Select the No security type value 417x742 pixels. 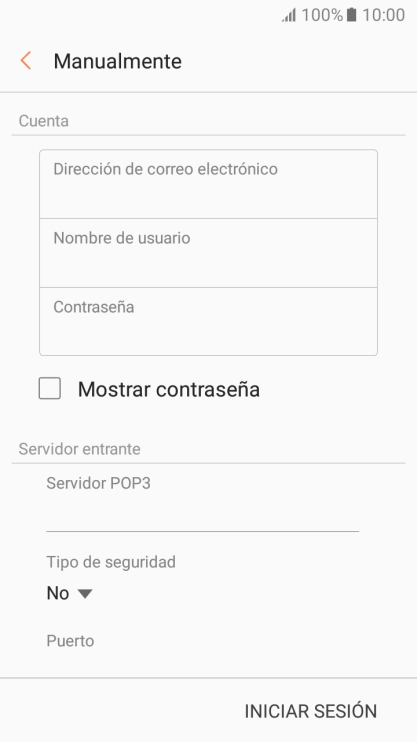point(58,593)
